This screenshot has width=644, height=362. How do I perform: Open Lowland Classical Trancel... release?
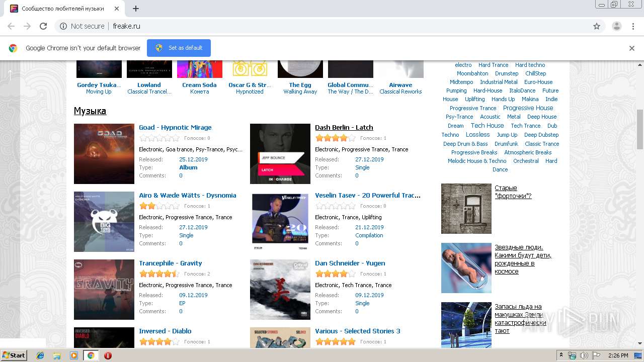[x=149, y=77]
